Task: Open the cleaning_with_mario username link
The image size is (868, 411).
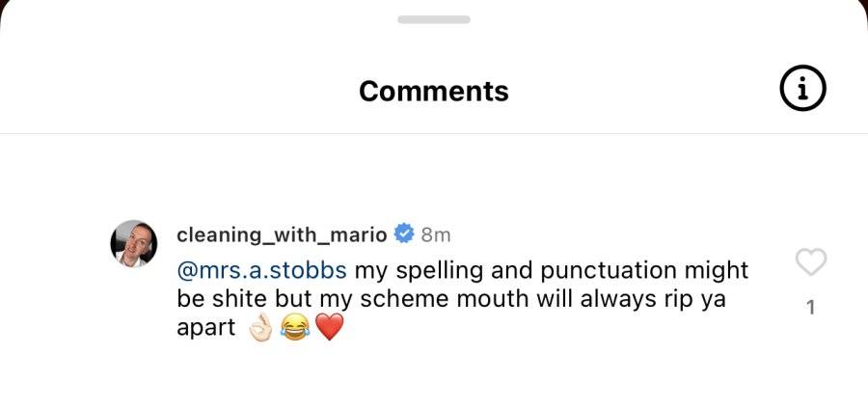Action: click(282, 234)
